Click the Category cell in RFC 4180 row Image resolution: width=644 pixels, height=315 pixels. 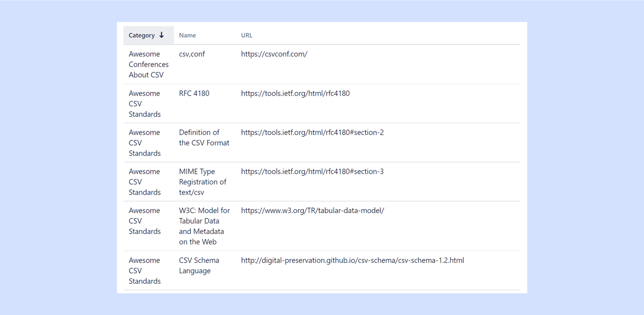pyautogui.click(x=145, y=104)
